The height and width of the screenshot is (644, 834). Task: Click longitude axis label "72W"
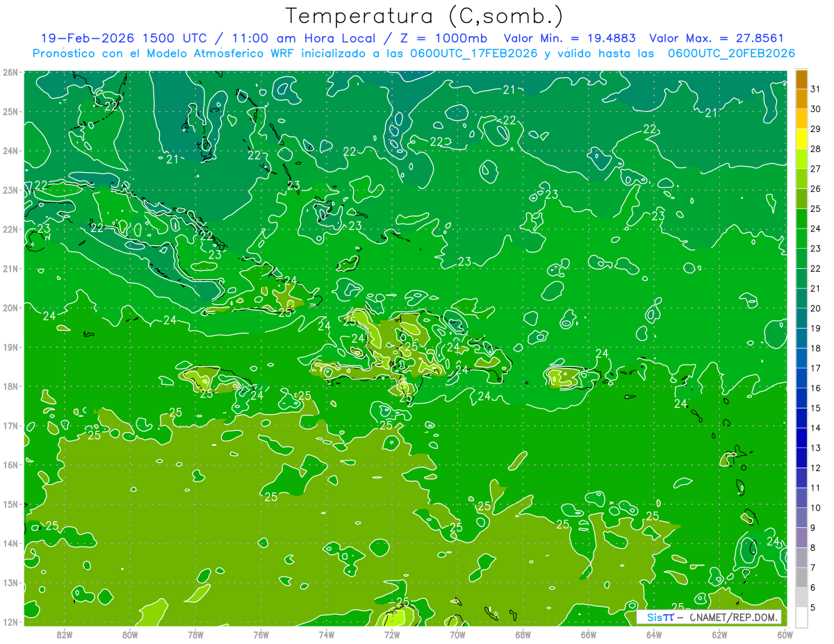click(x=392, y=634)
